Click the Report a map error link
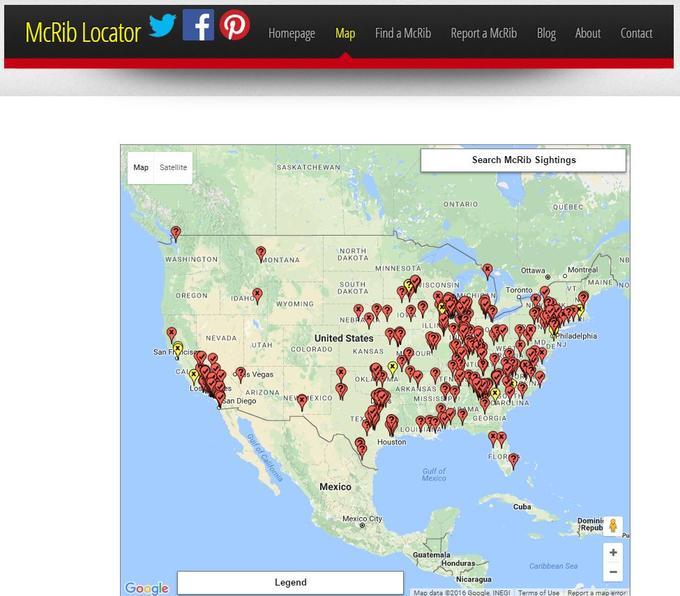The image size is (680, 596). click(596, 593)
